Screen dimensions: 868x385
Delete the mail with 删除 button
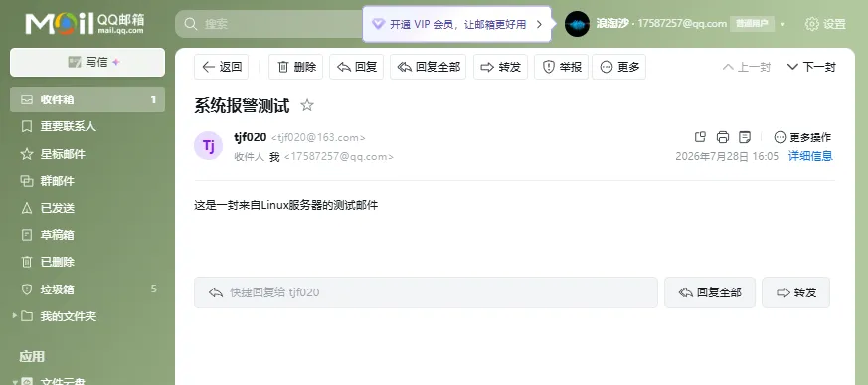tap(295, 67)
